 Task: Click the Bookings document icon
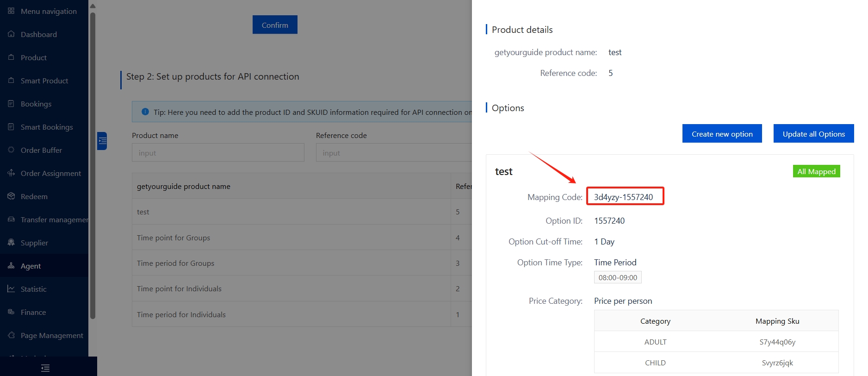coord(11,104)
